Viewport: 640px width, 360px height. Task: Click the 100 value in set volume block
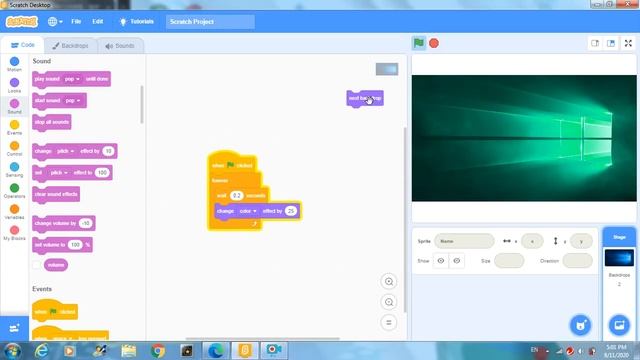pyautogui.click(x=75, y=245)
